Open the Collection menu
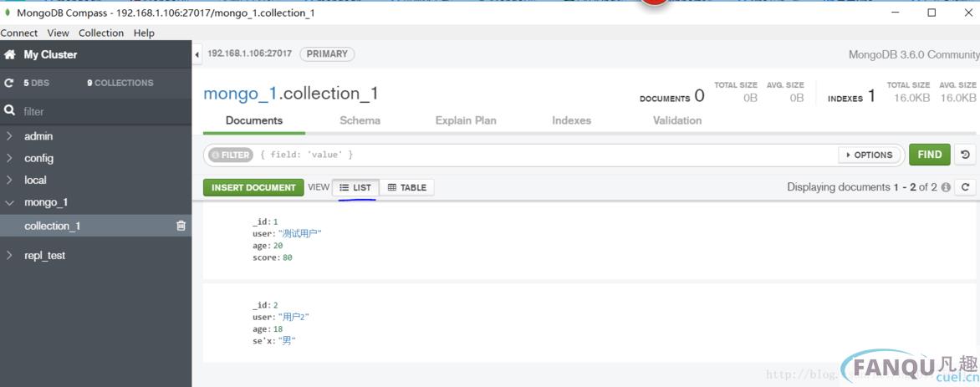This screenshot has width=980, height=387. [x=101, y=33]
